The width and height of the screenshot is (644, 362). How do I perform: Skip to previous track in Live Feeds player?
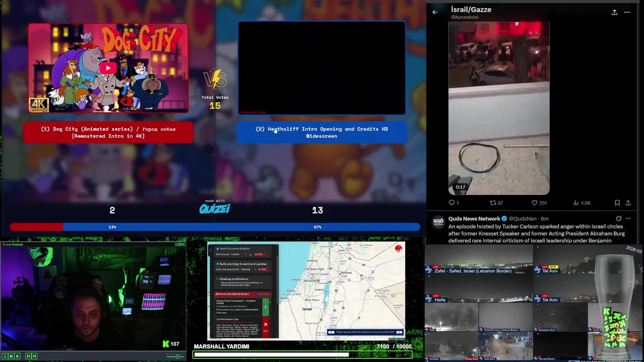coord(28,356)
